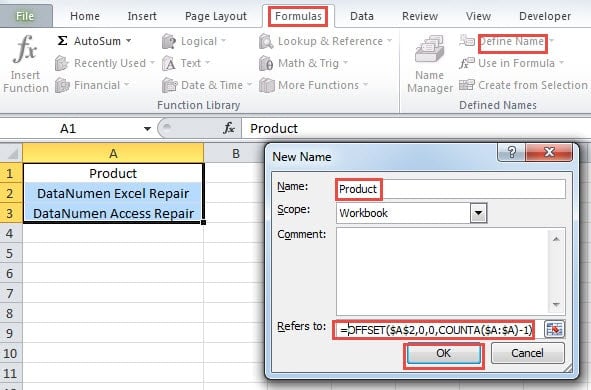Open Logical functions menu
Image resolution: width=591 pixels, height=390 pixels.
pos(194,41)
